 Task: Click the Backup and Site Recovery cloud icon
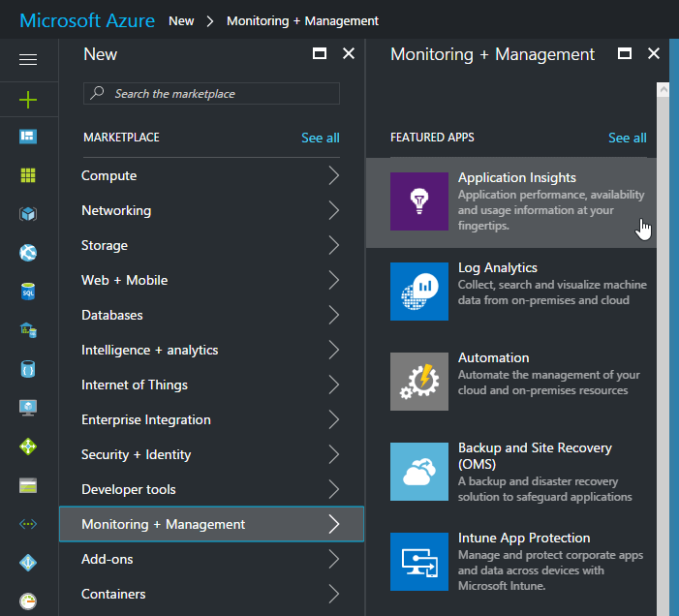(x=419, y=472)
